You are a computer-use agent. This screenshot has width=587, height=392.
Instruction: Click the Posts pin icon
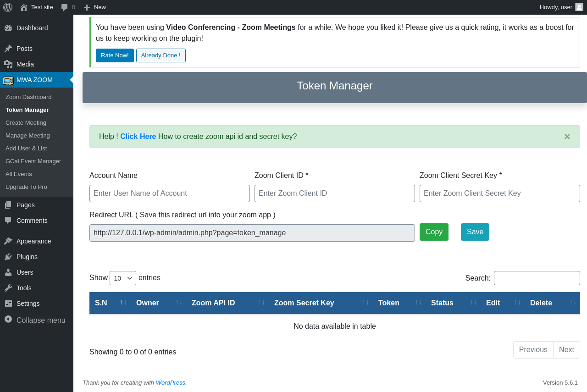[8, 49]
